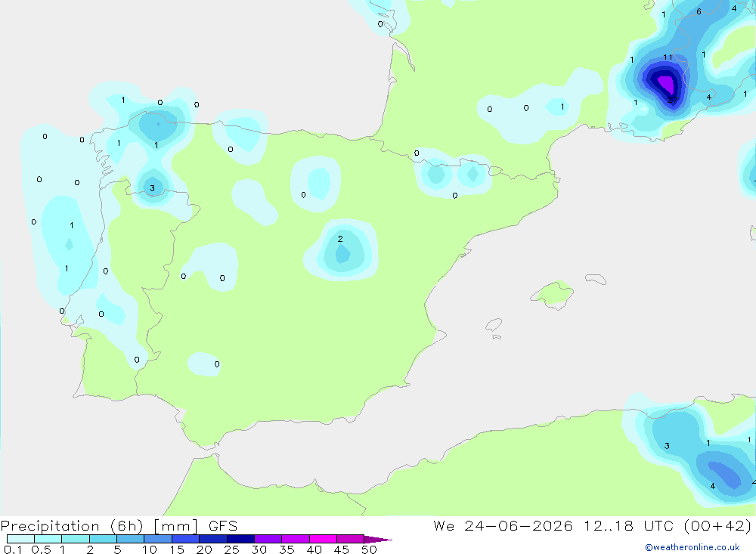Viewport: 756px width, 554px height.
Task: Click the "50" legend scale label
Action: pyautogui.click(x=369, y=549)
